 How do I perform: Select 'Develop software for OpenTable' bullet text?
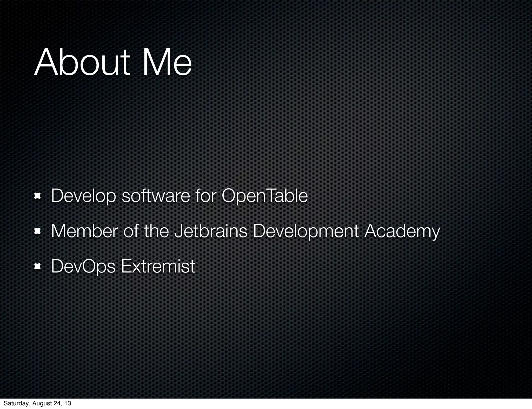[179, 196]
